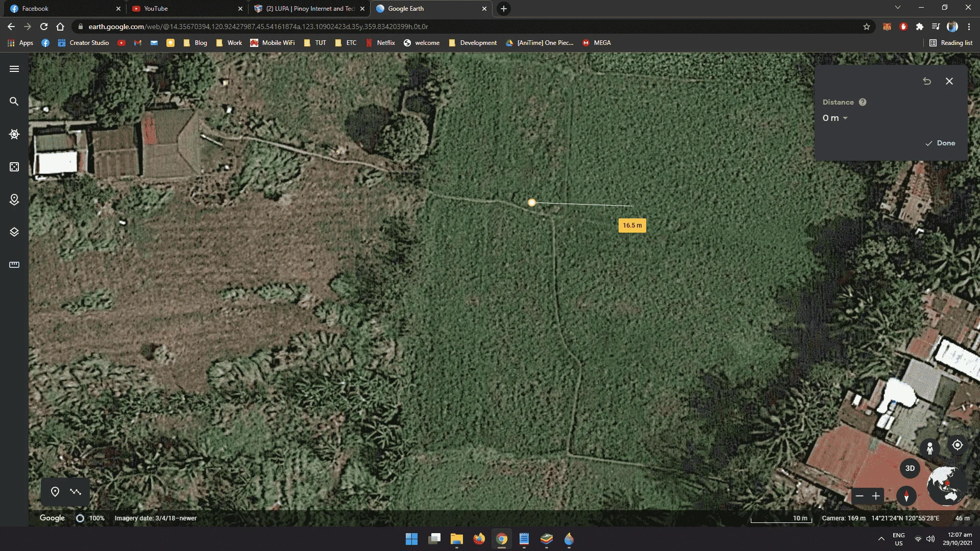Draw a line or shape tool
This screenshot has height=551, width=980.
[x=76, y=492]
